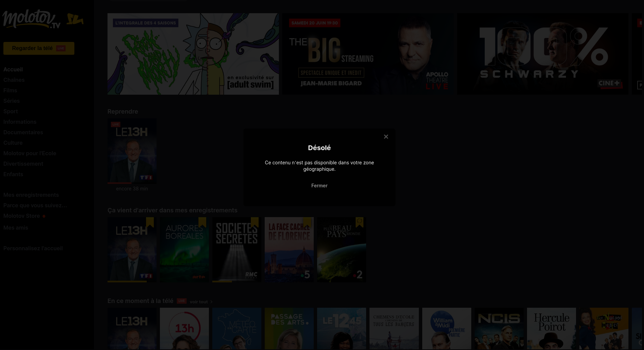The height and width of the screenshot is (350, 644).
Task: Open the Séries category
Action: click(x=11, y=101)
